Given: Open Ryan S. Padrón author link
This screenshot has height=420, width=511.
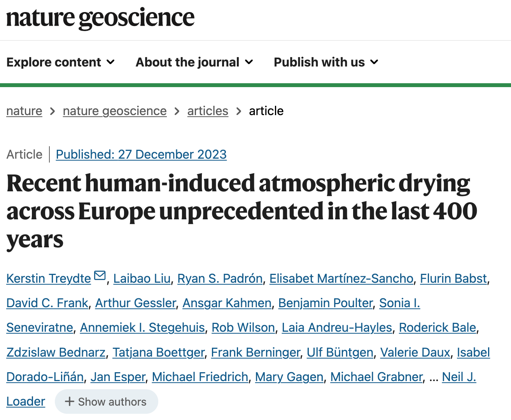Looking at the screenshot, I should click(x=220, y=278).
